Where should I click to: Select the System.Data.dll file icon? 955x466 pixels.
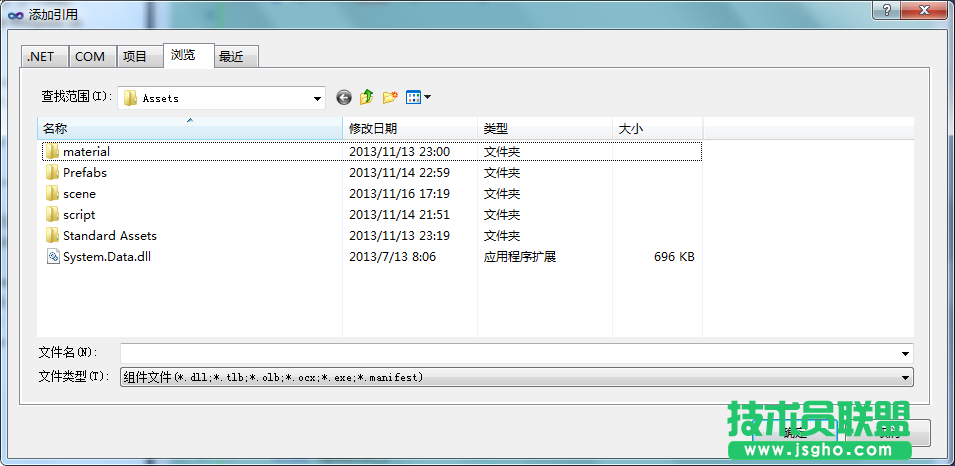pos(53,256)
